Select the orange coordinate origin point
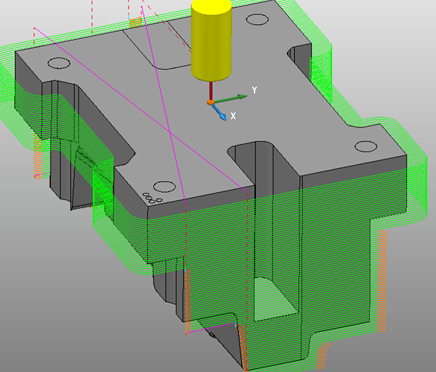Viewport: 436px width, 372px height. click(x=210, y=102)
